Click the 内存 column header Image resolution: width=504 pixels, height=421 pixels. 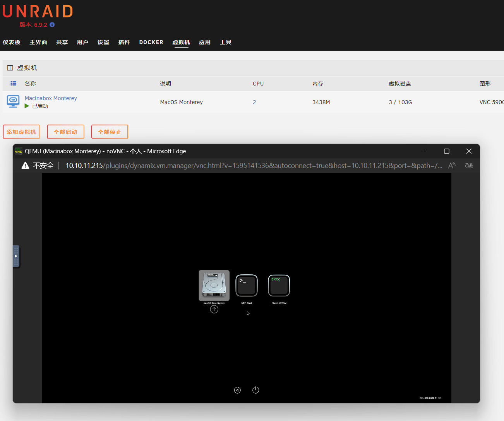318,84
